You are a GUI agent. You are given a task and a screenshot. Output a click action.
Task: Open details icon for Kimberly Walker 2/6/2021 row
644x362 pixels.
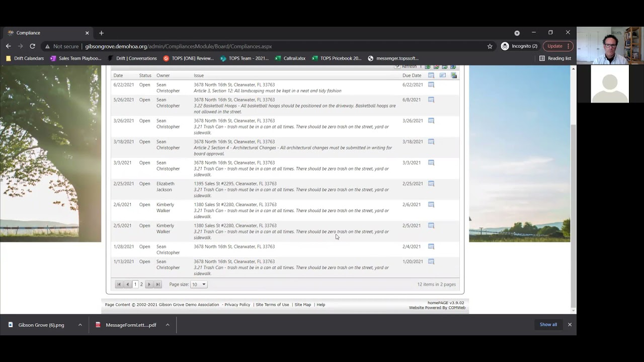(x=431, y=205)
